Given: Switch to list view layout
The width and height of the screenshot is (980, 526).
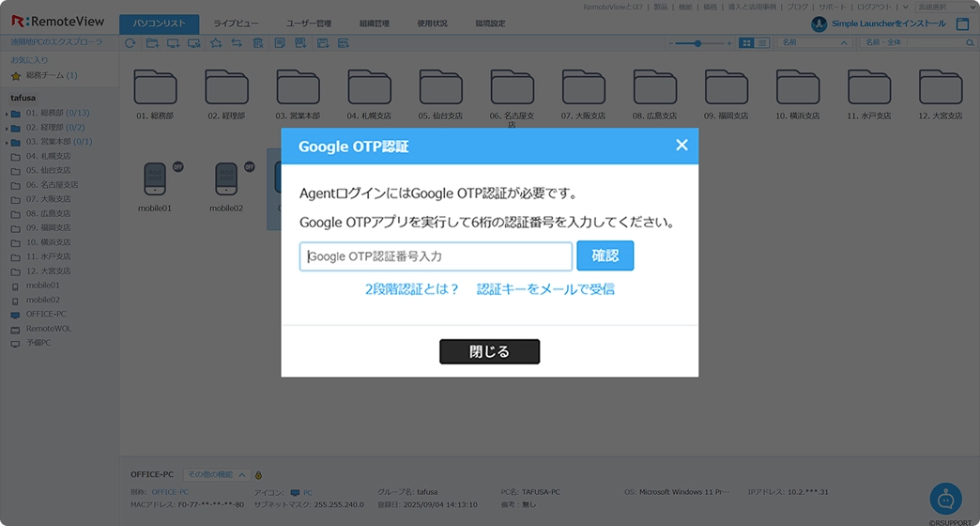Looking at the screenshot, I should 762,42.
